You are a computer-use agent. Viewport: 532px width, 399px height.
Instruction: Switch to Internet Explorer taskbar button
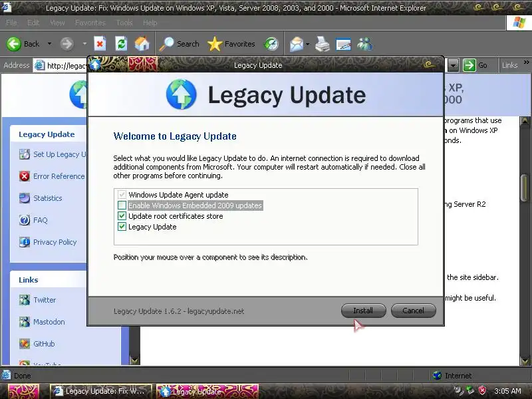coord(101,391)
